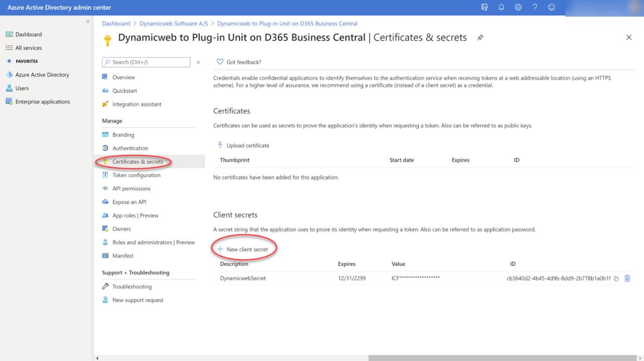
Task: Open the directory and subscription filter icon
Action: point(485,7)
